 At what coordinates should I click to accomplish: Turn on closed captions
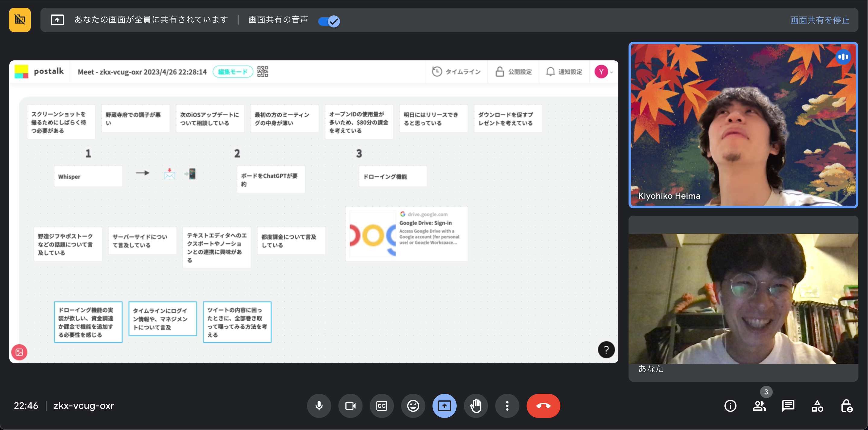click(382, 406)
